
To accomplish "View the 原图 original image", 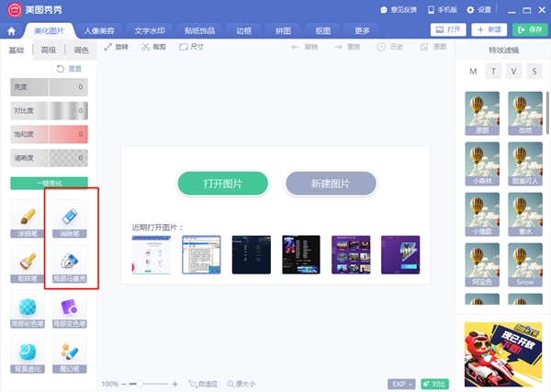I will click(x=433, y=47).
